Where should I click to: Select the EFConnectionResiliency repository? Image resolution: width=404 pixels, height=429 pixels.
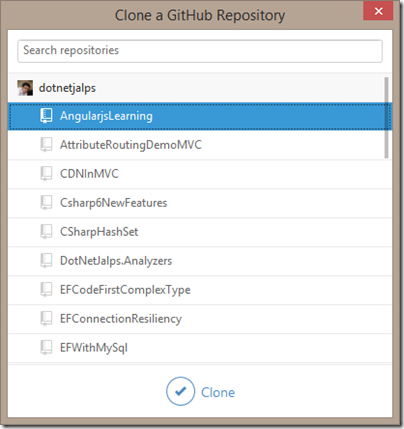click(200, 319)
